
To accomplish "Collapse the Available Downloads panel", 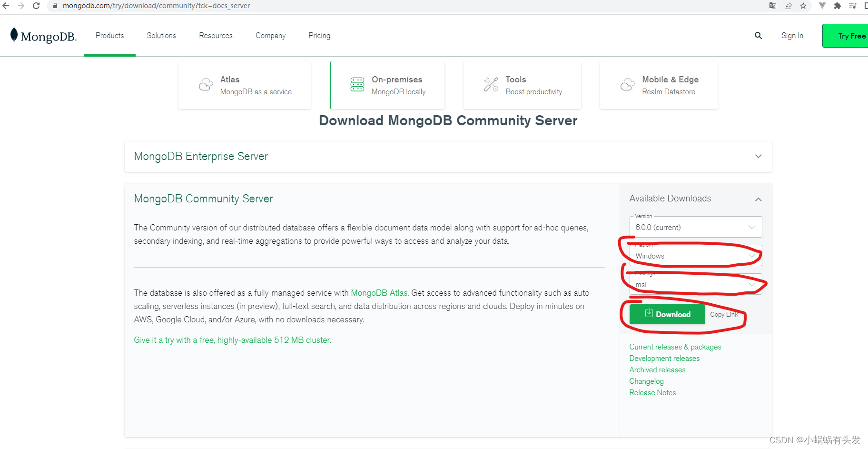I will coord(759,200).
